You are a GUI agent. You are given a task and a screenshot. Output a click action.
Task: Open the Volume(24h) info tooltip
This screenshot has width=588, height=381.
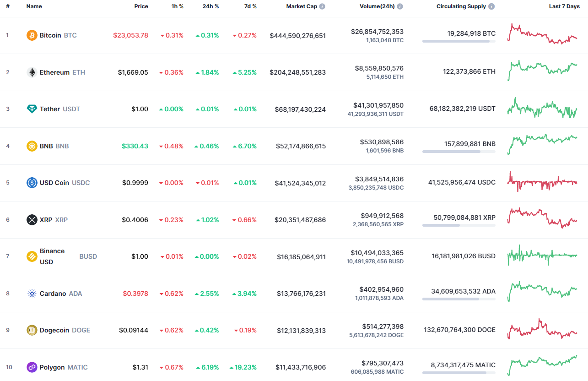click(x=400, y=6)
